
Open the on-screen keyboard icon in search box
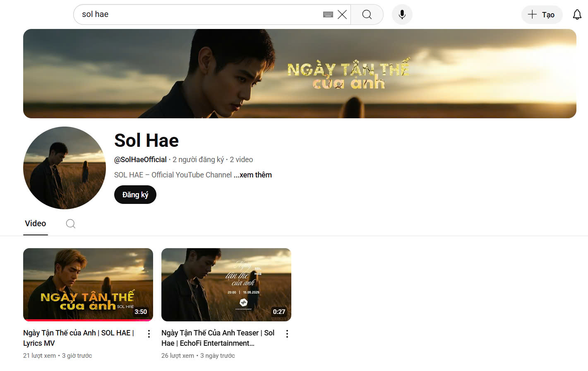(x=328, y=14)
